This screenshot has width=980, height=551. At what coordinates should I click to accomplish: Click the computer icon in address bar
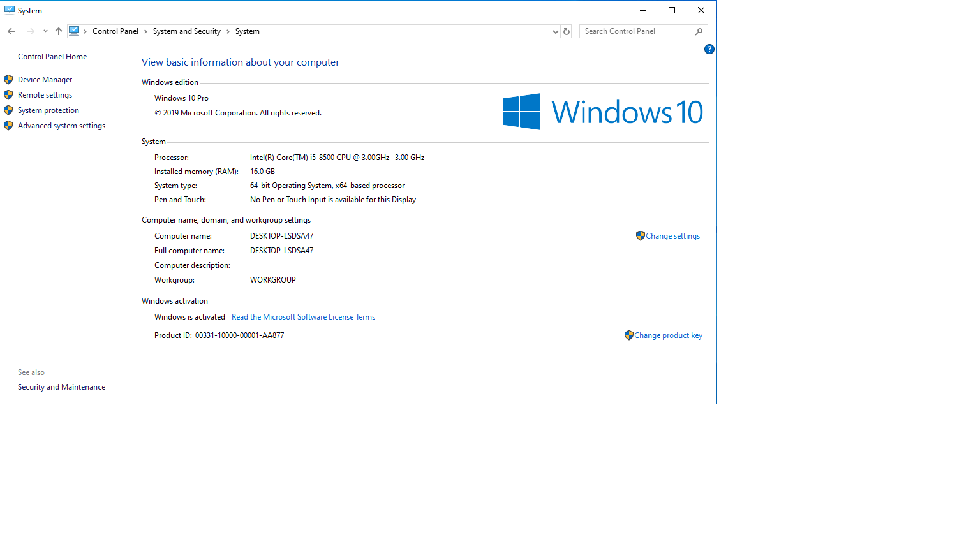tap(74, 31)
